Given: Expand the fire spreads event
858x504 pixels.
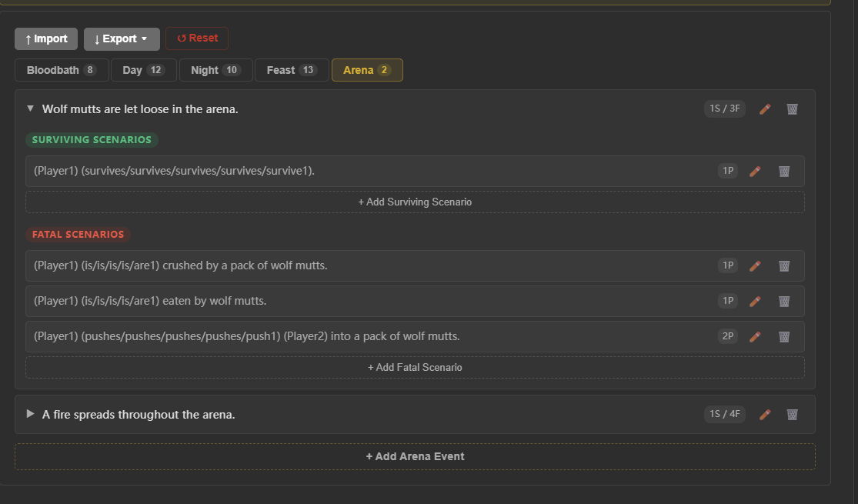Looking at the screenshot, I should tap(31, 414).
